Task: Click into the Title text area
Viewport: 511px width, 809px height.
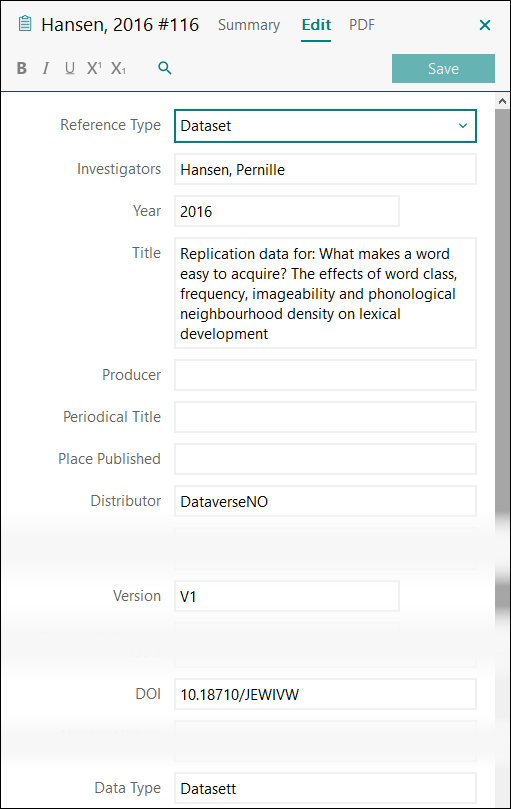Action: pyautogui.click(x=325, y=293)
